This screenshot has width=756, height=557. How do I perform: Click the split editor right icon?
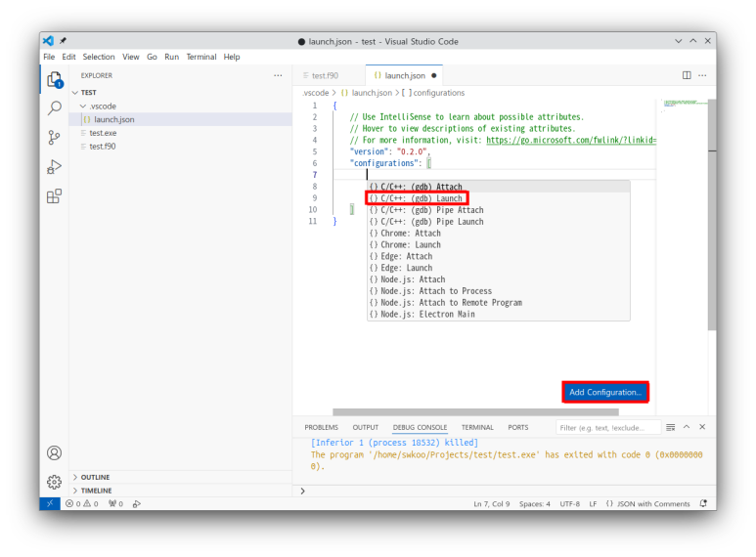[687, 75]
